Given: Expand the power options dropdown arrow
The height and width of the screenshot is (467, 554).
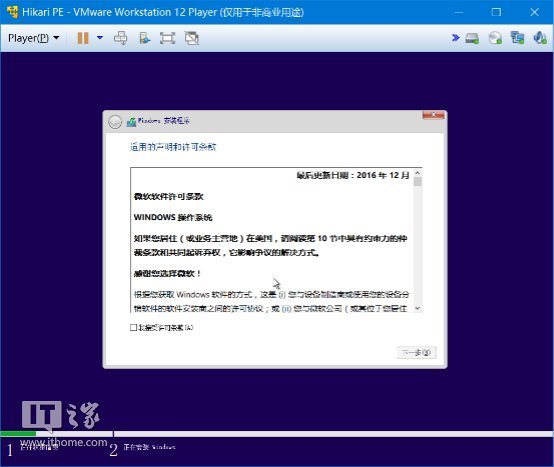Looking at the screenshot, I should [100, 37].
